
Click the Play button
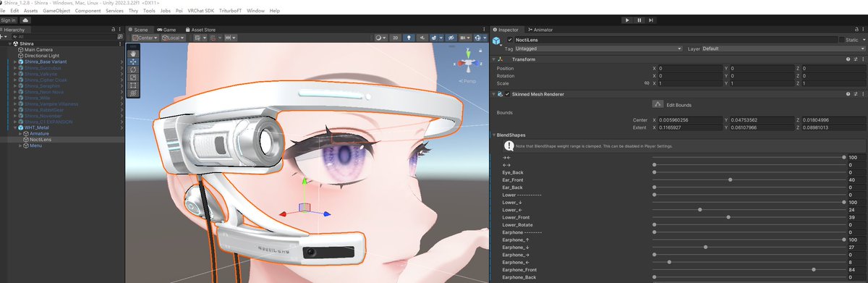[x=627, y=20]
